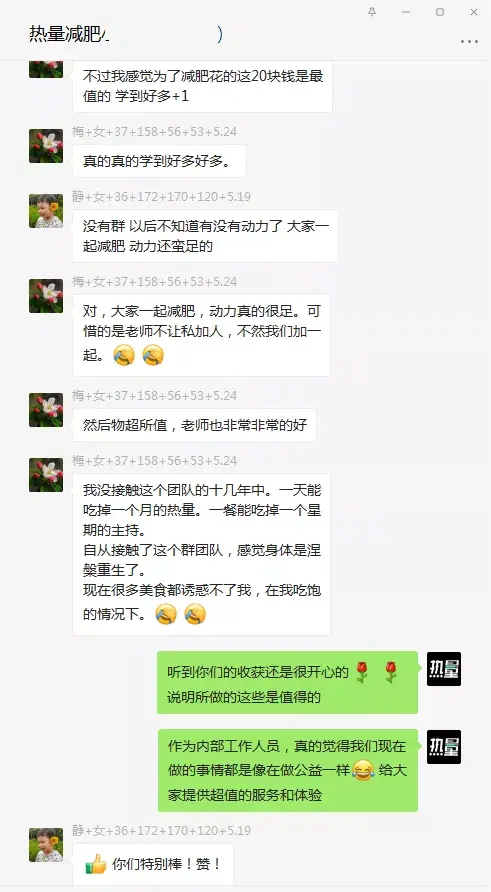This screenshot has height=892, width=491.
Task: Click the 热量 avatar beside 作为内部工作人员 message
Action: point(444,746)
